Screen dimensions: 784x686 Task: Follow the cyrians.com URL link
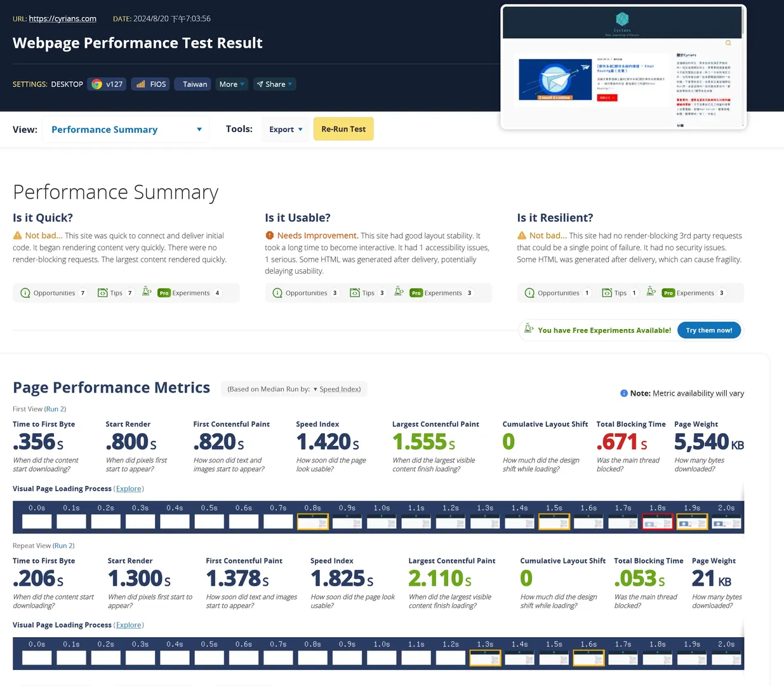tap(63, 18)
